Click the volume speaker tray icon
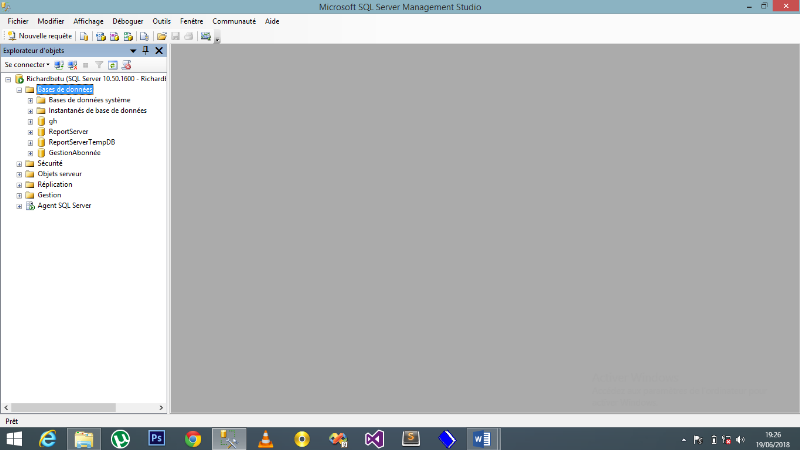The height and width of the screenshot is (450, 800). click(741, 440)
